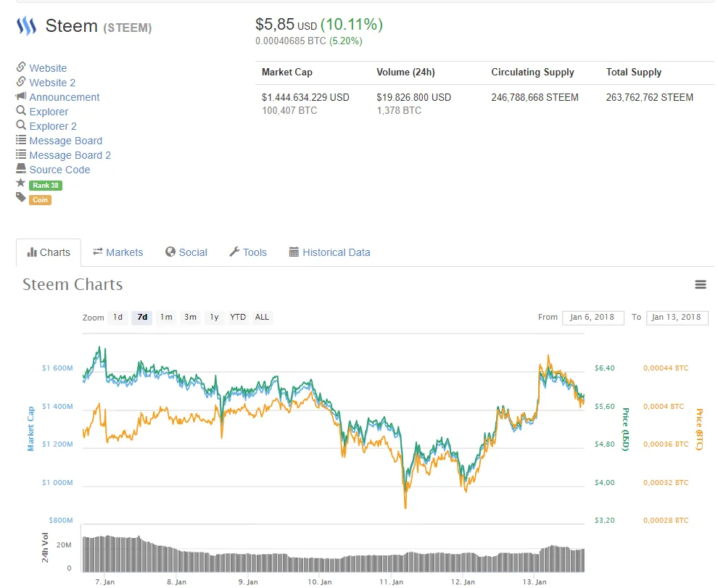Switch to the Historical Data tab
The height and width of the screenshot is (588, 718).
[x=329, y=253]
